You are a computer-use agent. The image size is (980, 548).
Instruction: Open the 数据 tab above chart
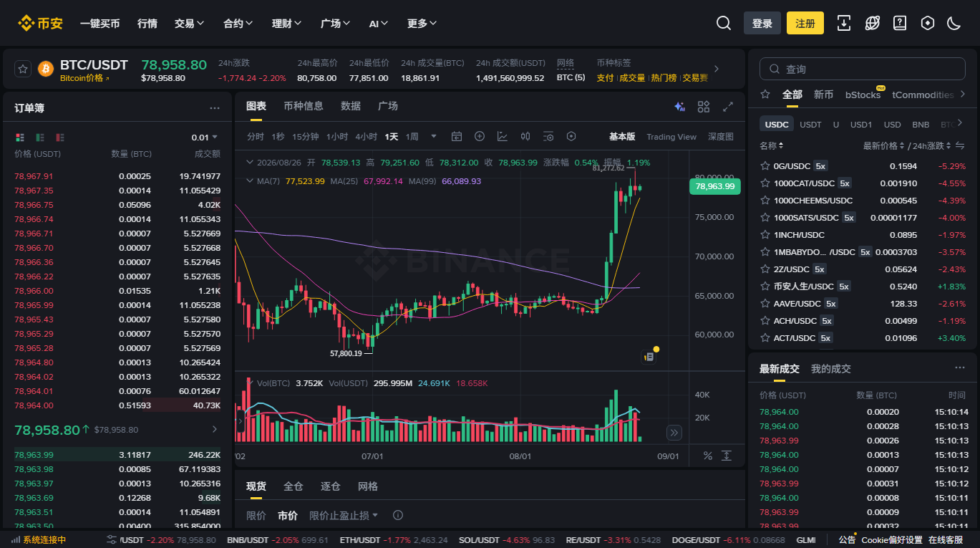pyautogui.click(x=351, y=106)
